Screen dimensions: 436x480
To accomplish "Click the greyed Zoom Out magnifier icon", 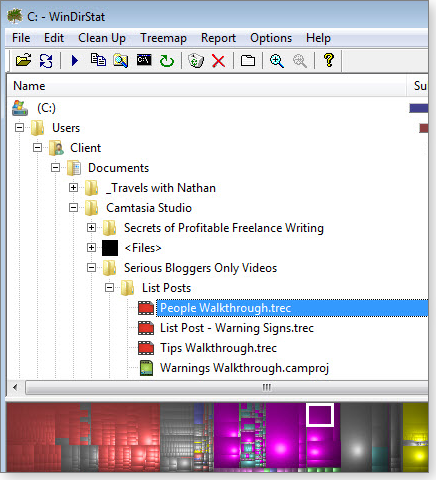I will 300,61.
